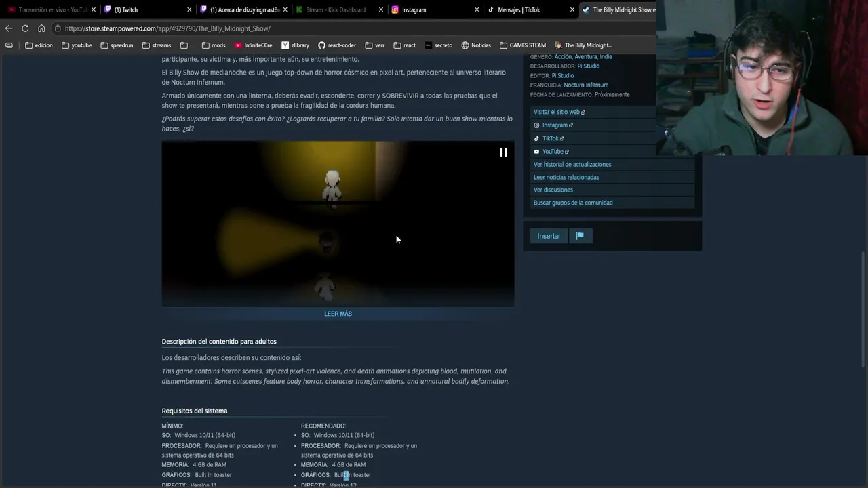Click the Requisitos del sistema heading
The height and width of the screenshot is (488, 868).
pyautogui.click(x=195, y=411)
